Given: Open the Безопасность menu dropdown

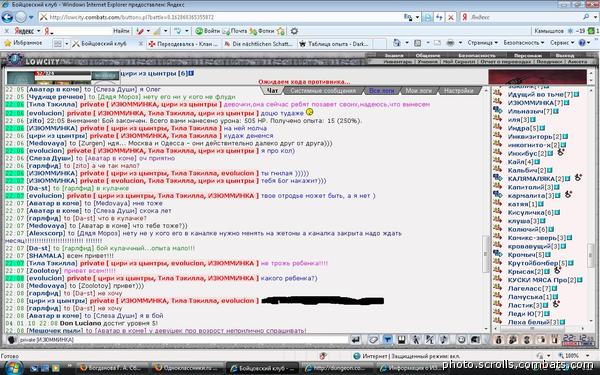Looking at the screenshot, I should point(523,43).
